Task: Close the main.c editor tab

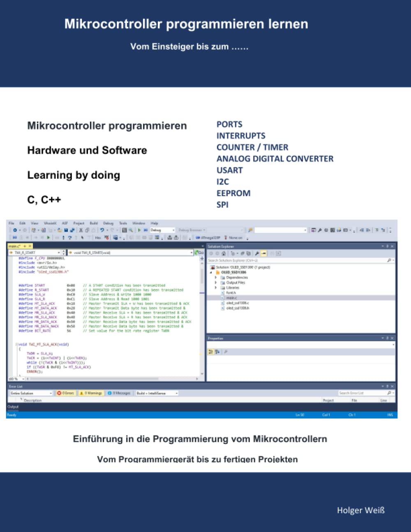Action: pos(30,246)
